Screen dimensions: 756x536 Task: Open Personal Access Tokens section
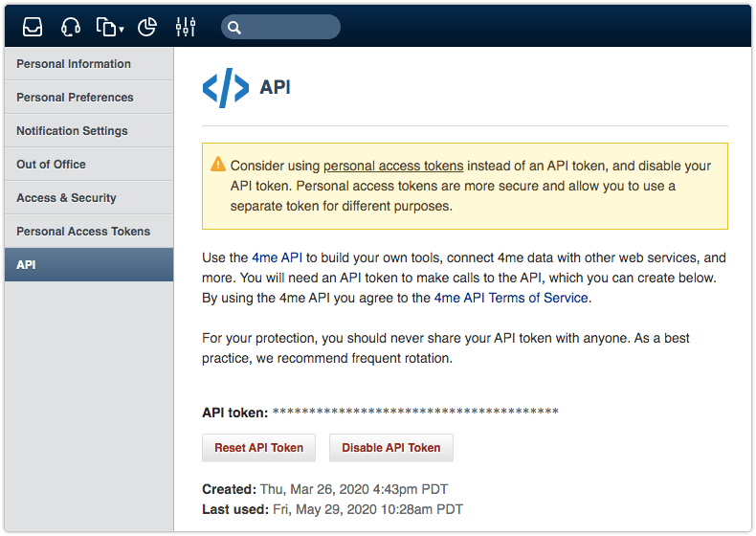(89, 231)
